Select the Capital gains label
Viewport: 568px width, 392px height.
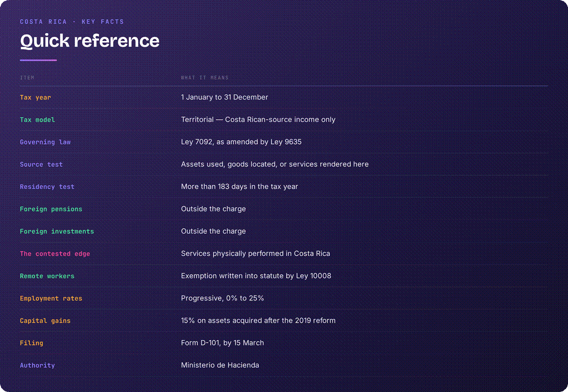pos(45,320)
